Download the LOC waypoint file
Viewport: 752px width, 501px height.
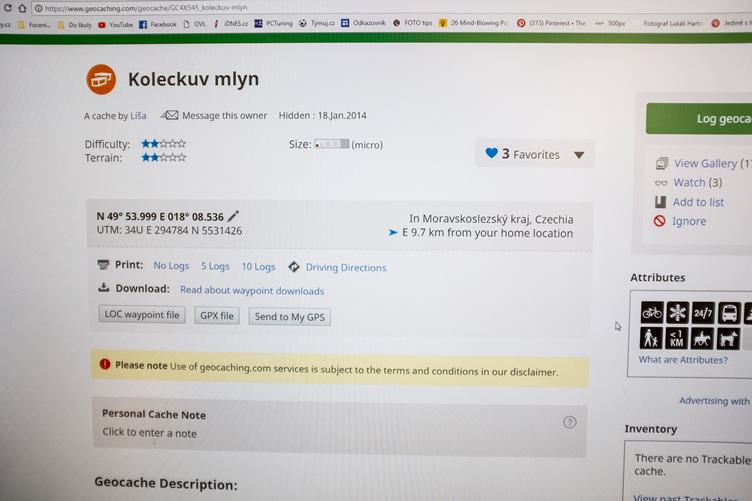[x=142, y=315]
